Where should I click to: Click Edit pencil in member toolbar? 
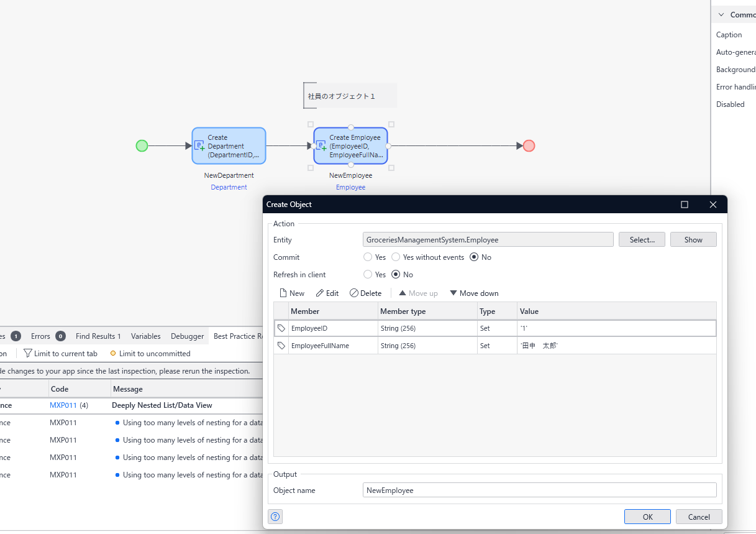pyautogui.click(x=327, y=293)
